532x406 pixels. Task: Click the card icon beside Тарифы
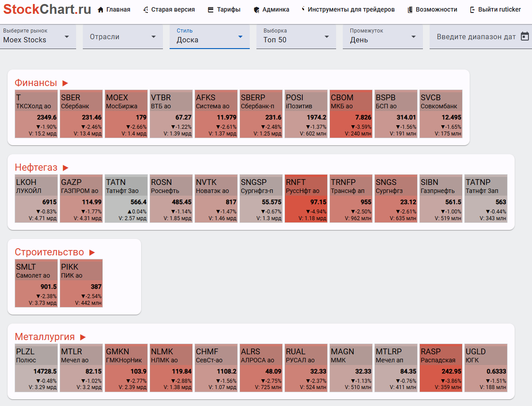pyautogui.click(x=211, y=10)
